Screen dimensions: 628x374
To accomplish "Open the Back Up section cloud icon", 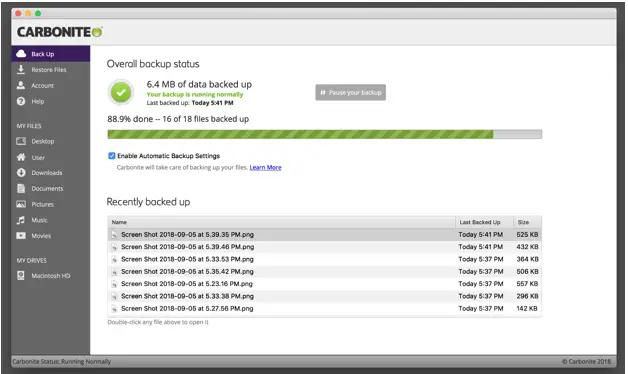I will click(x=21, y=54).
